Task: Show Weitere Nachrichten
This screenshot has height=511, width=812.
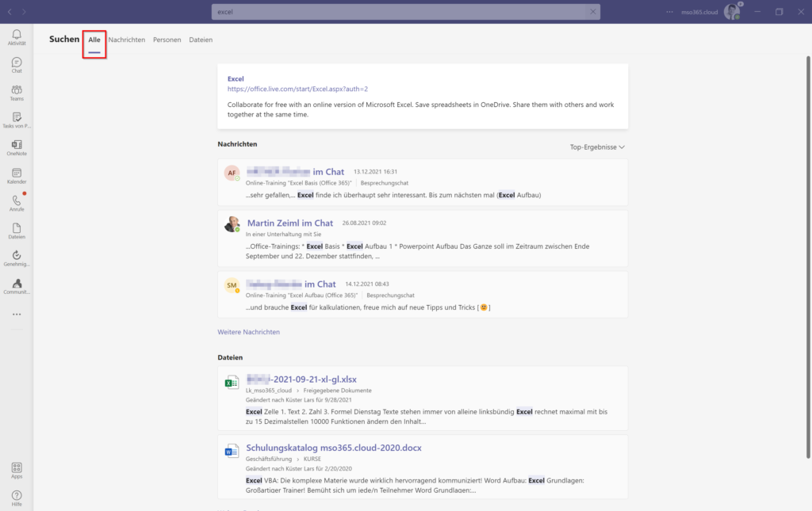Action: tap(248, 332)
